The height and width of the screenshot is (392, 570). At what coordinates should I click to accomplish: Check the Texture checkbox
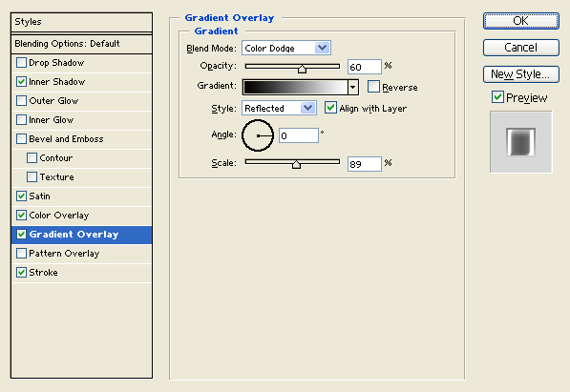click(32, 177)
